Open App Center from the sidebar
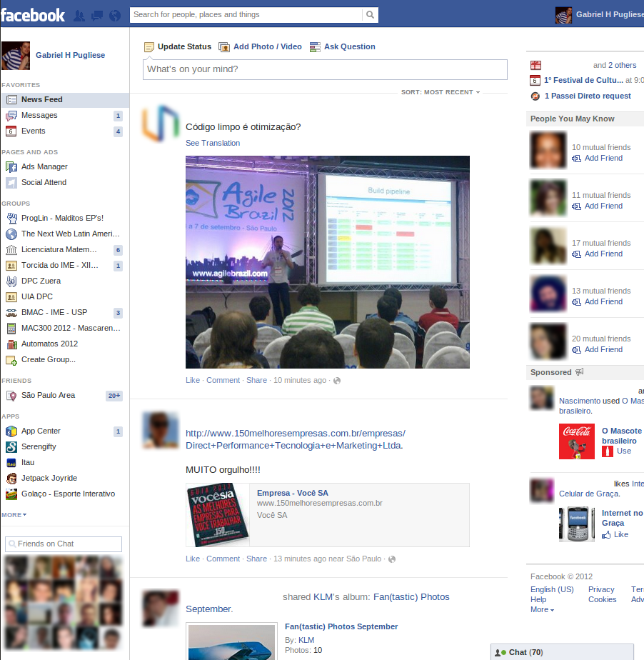Image resolution: width=644 pixels, height=660 pixels. [41, 431]
